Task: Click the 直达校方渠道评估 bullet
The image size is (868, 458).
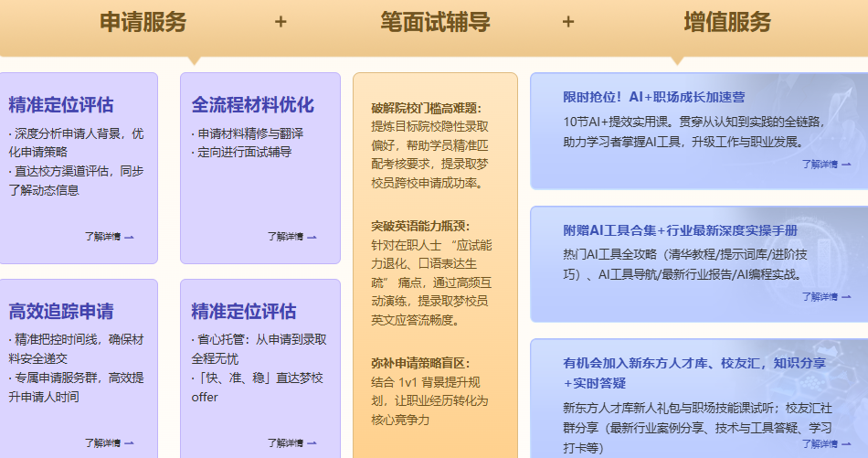Action: pyautogui.click(x=76, y=180)
